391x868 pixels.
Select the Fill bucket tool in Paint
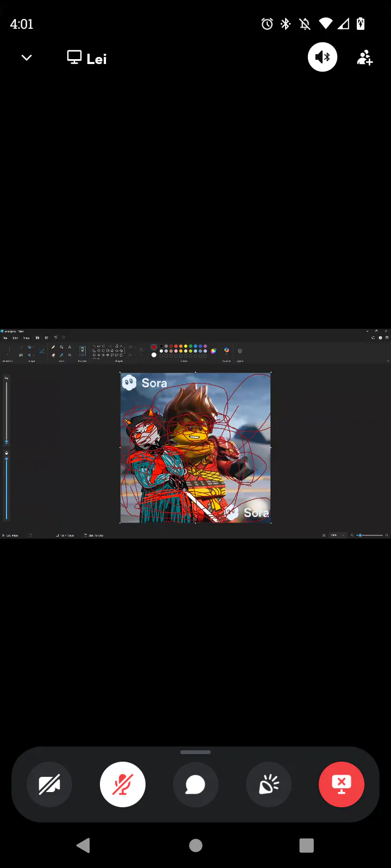[x=61, y=347]
